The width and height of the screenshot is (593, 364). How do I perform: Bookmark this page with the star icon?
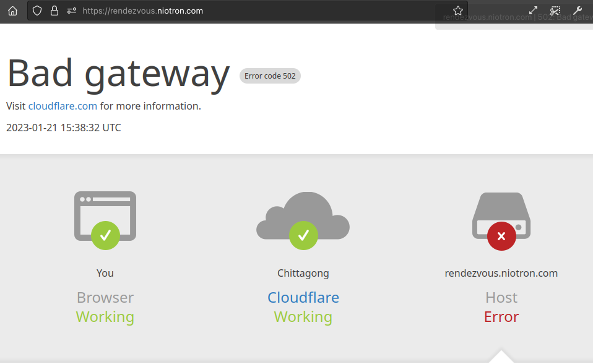pos(458,11)
